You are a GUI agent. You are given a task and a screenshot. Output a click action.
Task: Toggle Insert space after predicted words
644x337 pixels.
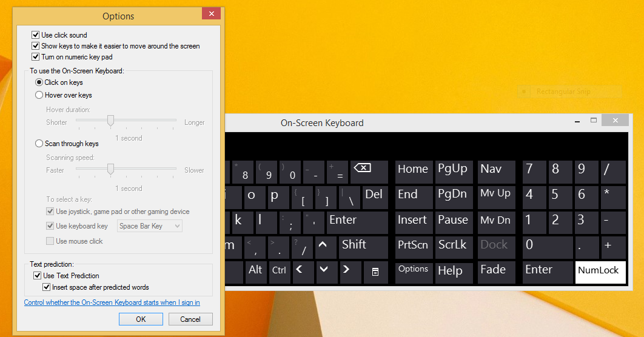tap(47, 287)
